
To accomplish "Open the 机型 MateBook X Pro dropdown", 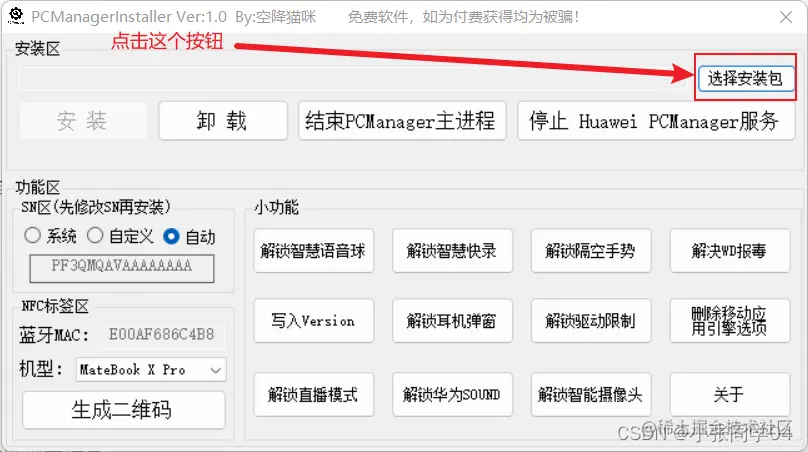I will click(151, 370).
